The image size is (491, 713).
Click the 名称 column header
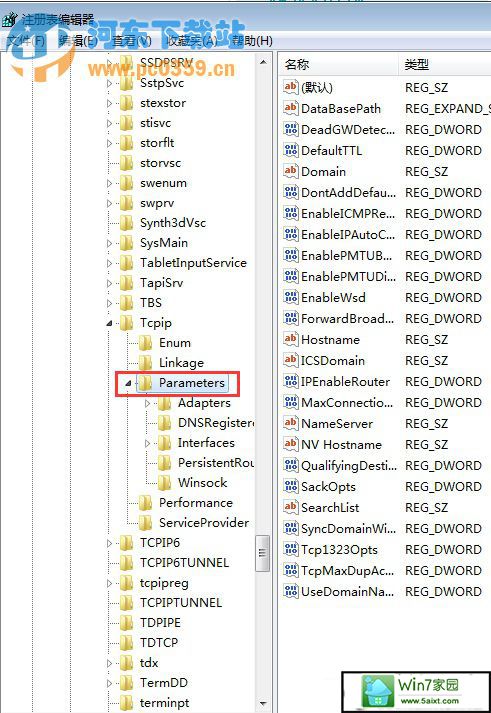point(338,65)
